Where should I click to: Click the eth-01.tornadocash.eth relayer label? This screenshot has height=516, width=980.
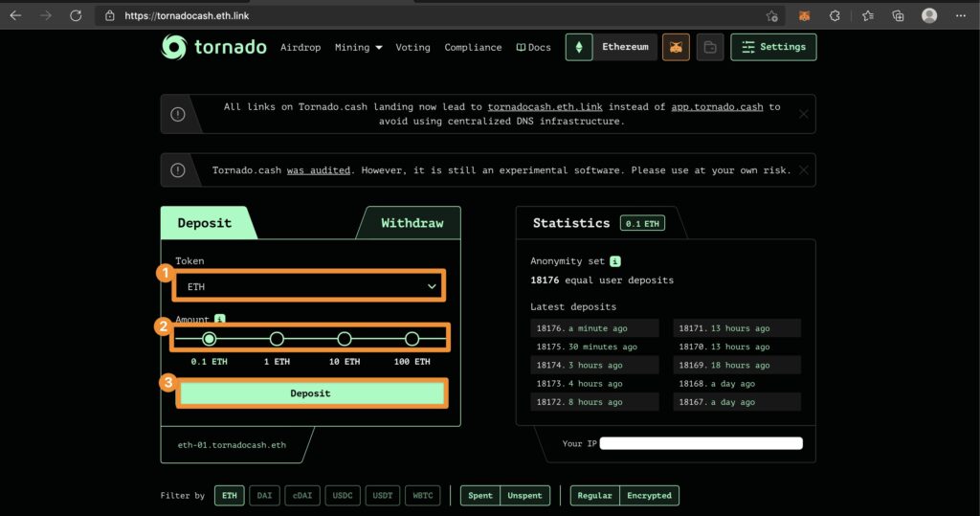pyautogui.click(x=232, y=445)
